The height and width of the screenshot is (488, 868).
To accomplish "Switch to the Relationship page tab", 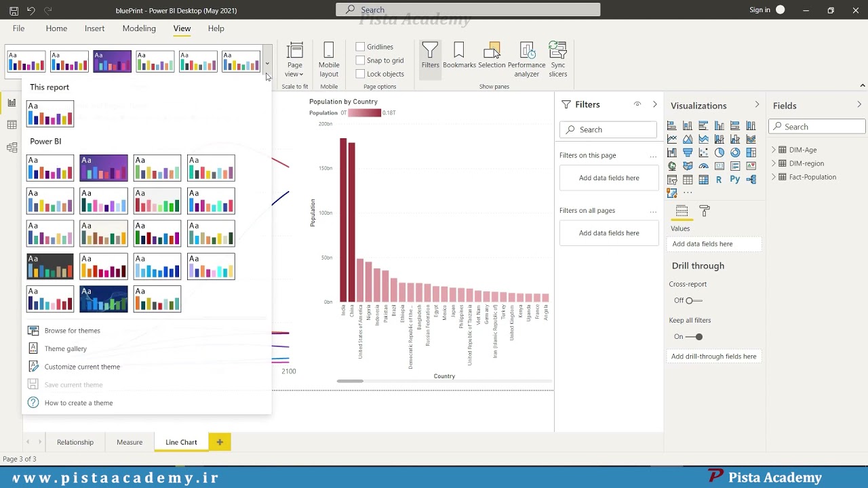I will click(75, 442).
